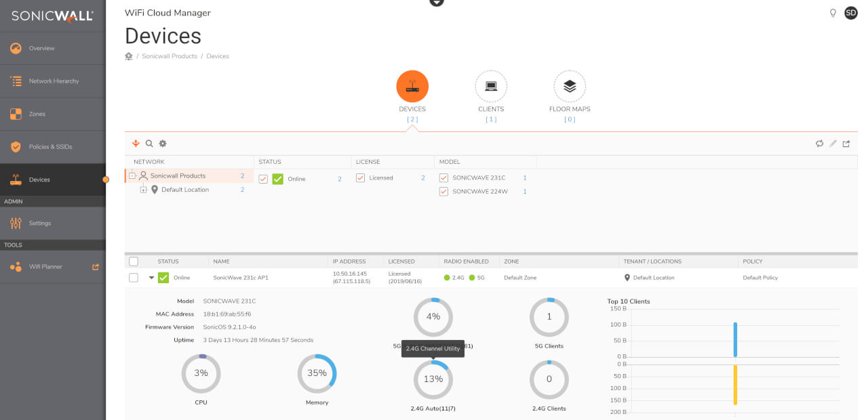868x420 pixels.
Task: Uncheck the SONICWAVE 231C model filter
Action: [x=443, y=178]
